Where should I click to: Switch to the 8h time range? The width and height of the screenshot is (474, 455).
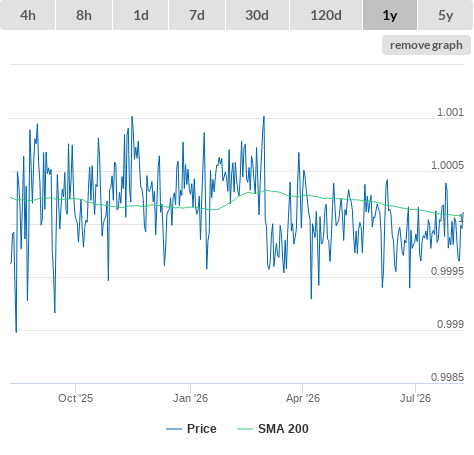[x=84, y=15]
